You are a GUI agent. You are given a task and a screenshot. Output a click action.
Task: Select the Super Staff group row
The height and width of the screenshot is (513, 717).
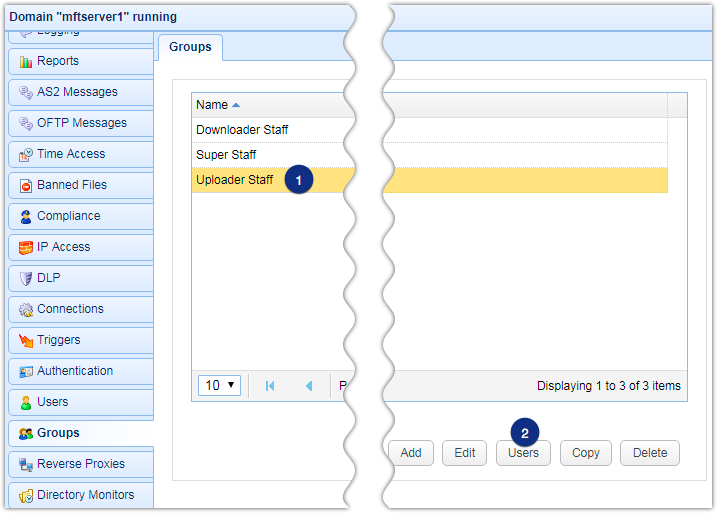pos(430,155)
